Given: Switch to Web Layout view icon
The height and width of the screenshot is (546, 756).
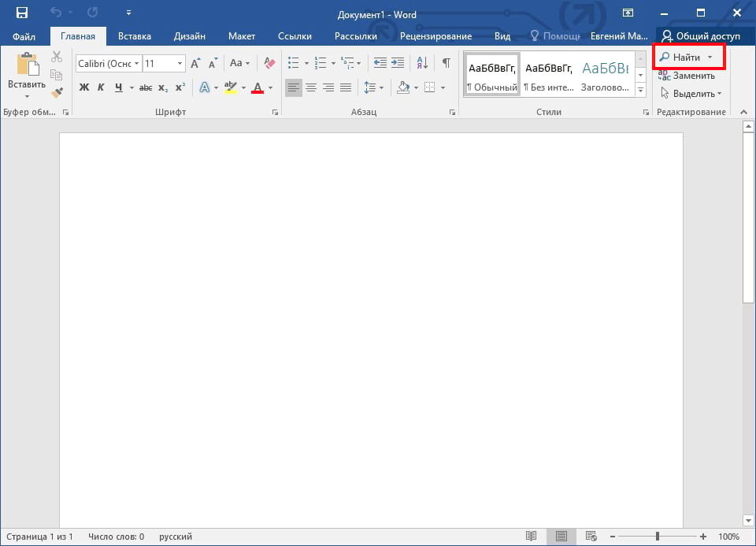Looking at the screenshot, I should (x=591, y=537).
